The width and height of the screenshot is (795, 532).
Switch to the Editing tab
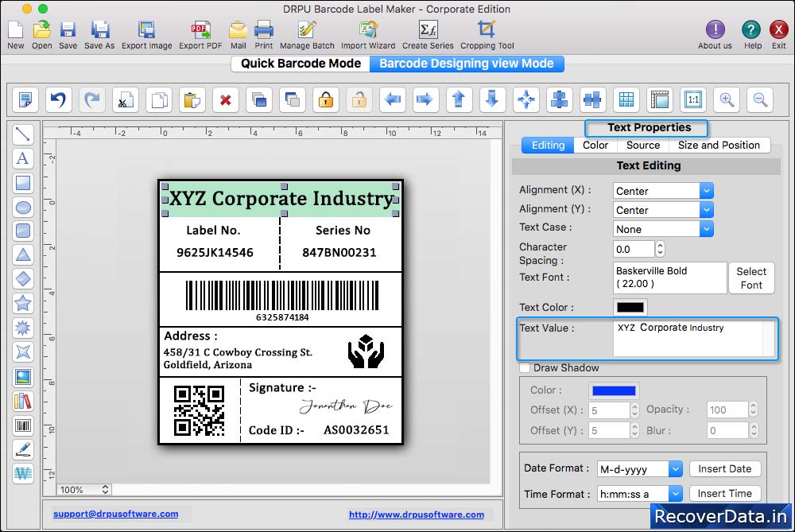tap(548, 145)
